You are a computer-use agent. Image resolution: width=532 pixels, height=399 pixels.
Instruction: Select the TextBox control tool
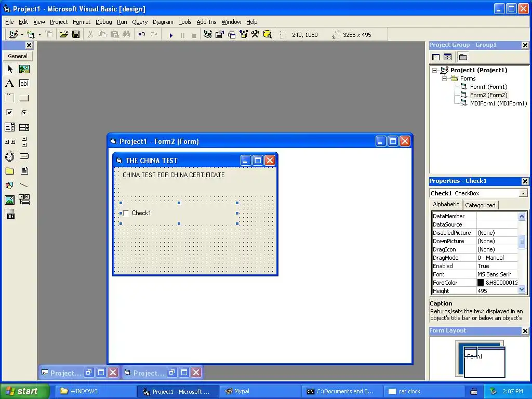(x=24, y=84)
